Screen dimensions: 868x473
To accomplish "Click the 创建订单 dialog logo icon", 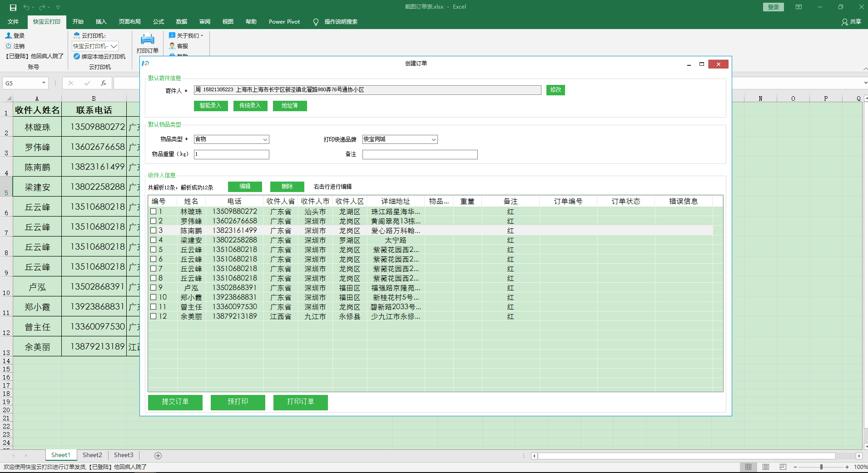I will tap(145, 64).
